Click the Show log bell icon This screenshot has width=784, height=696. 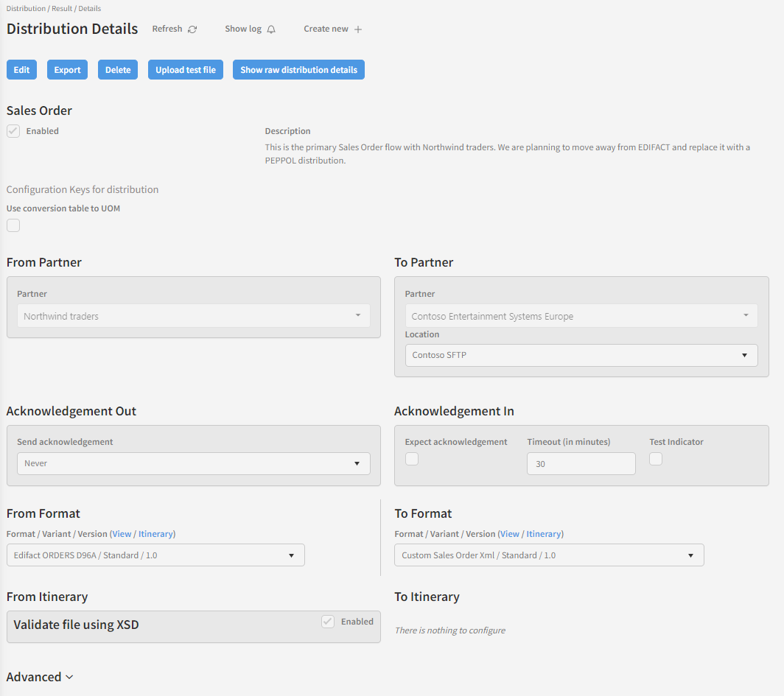pyautogui.click(x=271, y=29)
